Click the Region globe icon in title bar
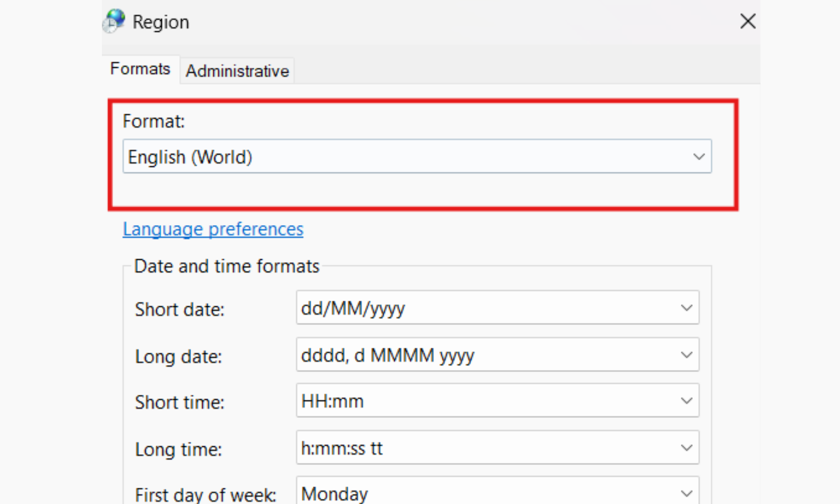This screenshot has width=840, height=504. 114,21
